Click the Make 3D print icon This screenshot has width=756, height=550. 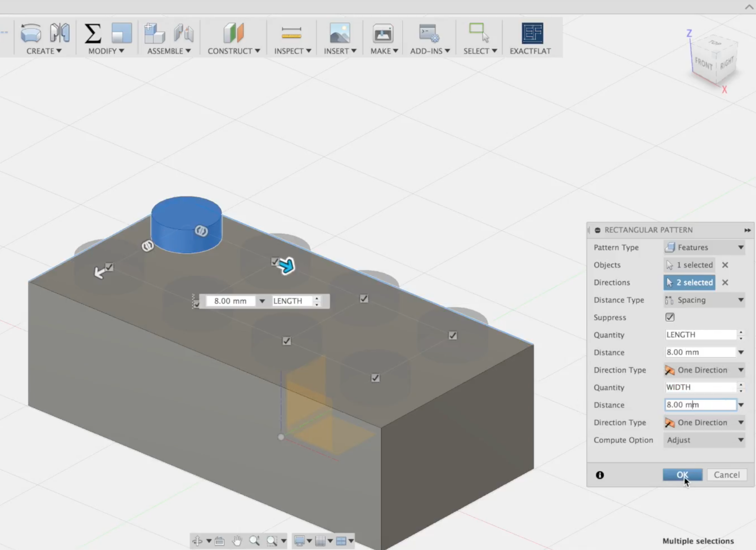383,34
